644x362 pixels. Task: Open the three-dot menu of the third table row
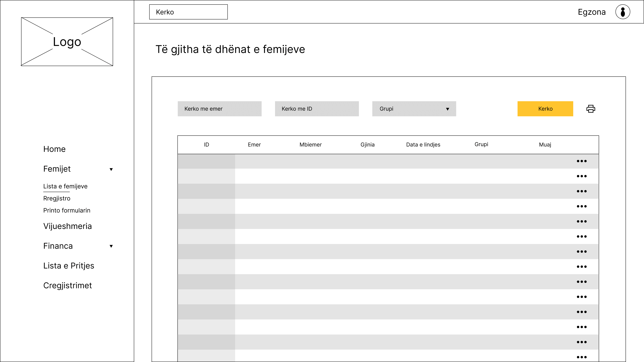tap(581, 191)
